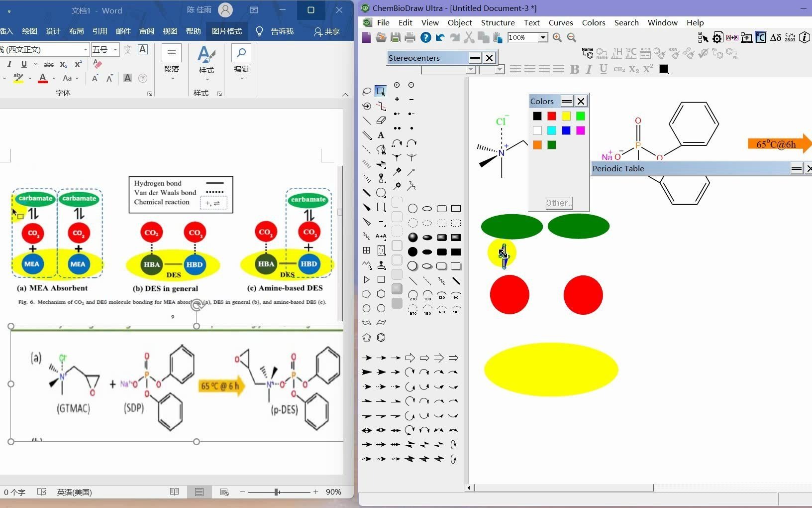Switch to the 图片格式 ribbon tab
Screen dimensions: 812x508
point(226,31)
